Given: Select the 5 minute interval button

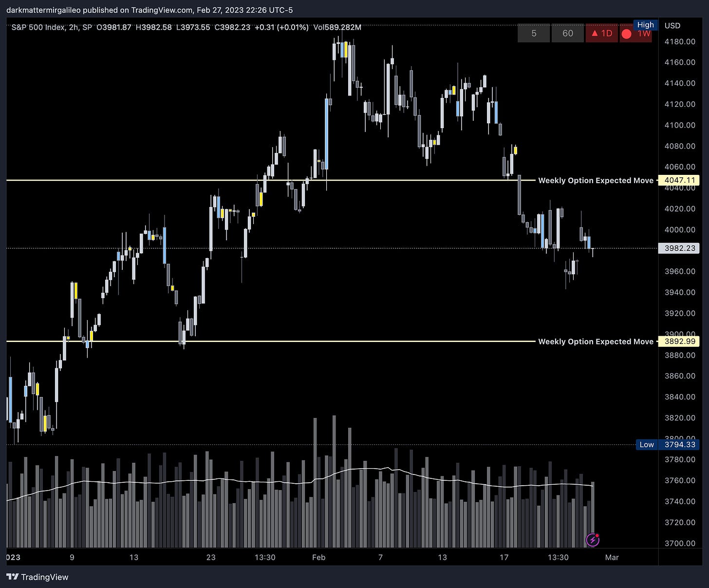Looking at the screenshot, I should pyautogui.click(x=534, y=34).
